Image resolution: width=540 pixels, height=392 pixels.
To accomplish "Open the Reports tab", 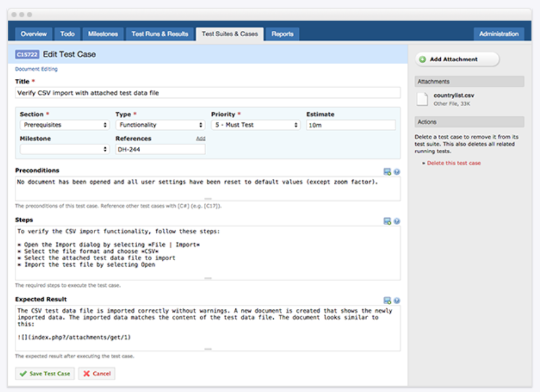I will point(282,34).
